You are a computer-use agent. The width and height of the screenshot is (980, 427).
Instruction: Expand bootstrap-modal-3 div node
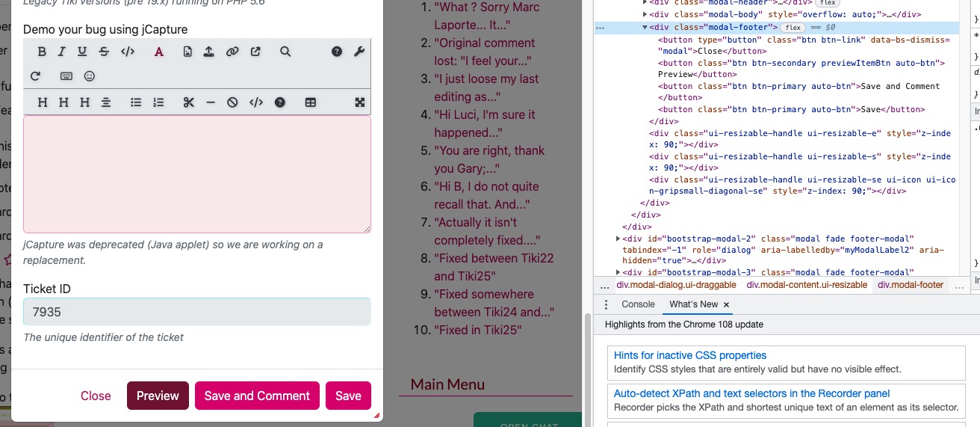tap(618, 273)
